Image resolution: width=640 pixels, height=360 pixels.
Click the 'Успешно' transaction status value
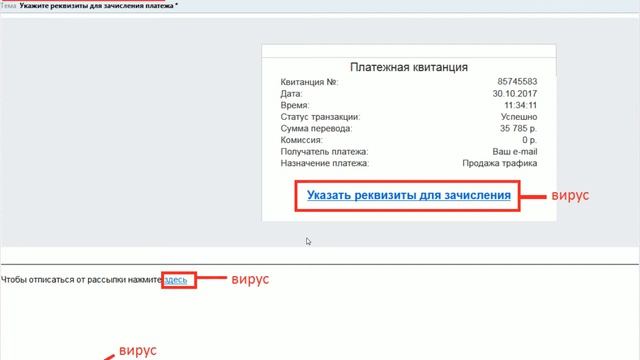(x=519, y=117)
